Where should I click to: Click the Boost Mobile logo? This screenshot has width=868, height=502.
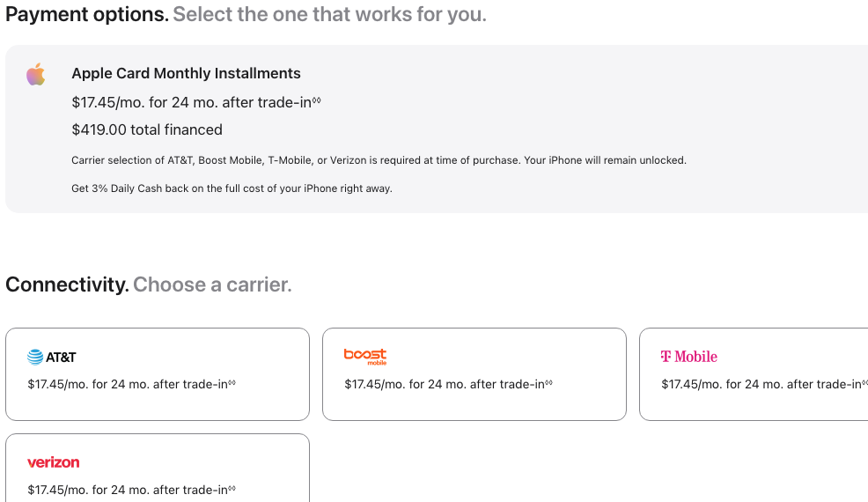coord(364,356)
